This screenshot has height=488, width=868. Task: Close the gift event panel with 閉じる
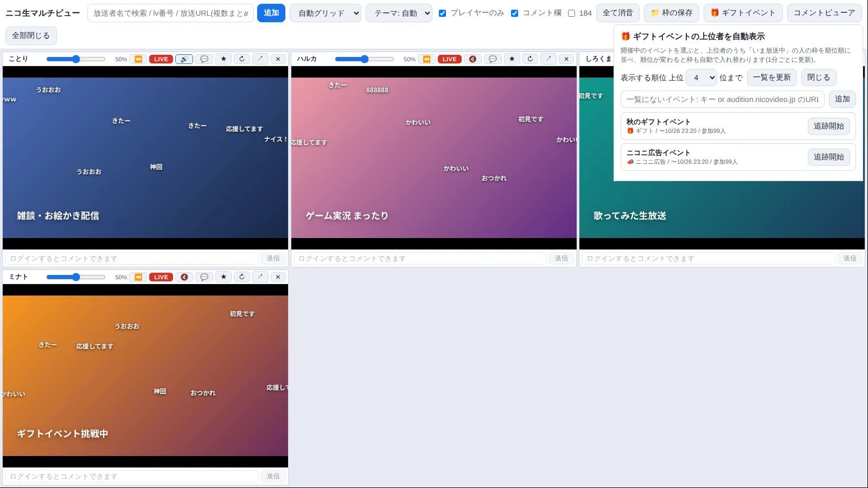pos(819,78)
